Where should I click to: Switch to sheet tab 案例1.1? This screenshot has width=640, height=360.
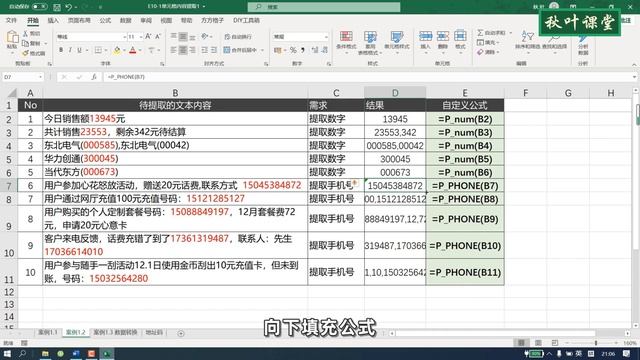[48, 332]
